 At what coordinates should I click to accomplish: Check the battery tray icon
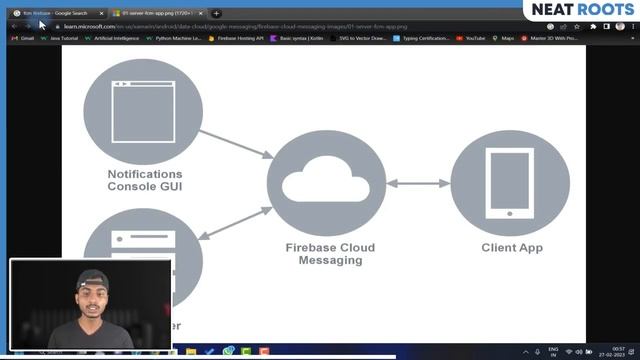(589, 352)
